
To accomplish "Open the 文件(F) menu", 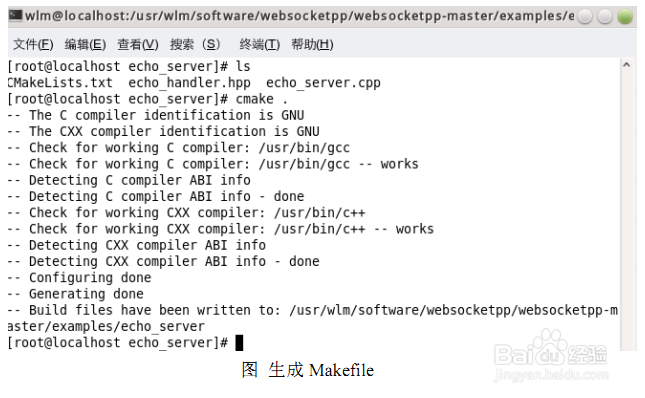I will pyautogui.click(x=33, y=44).
